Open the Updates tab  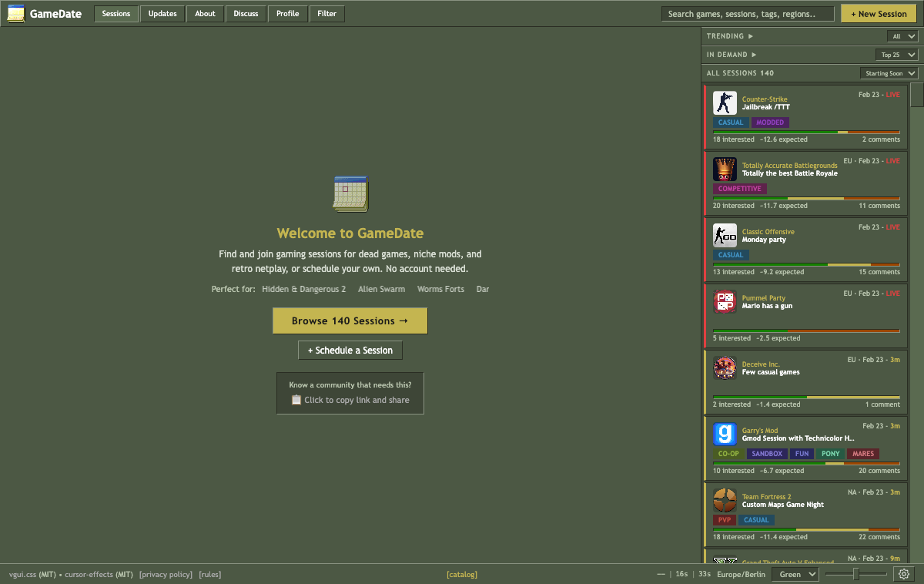pos(162,14)
